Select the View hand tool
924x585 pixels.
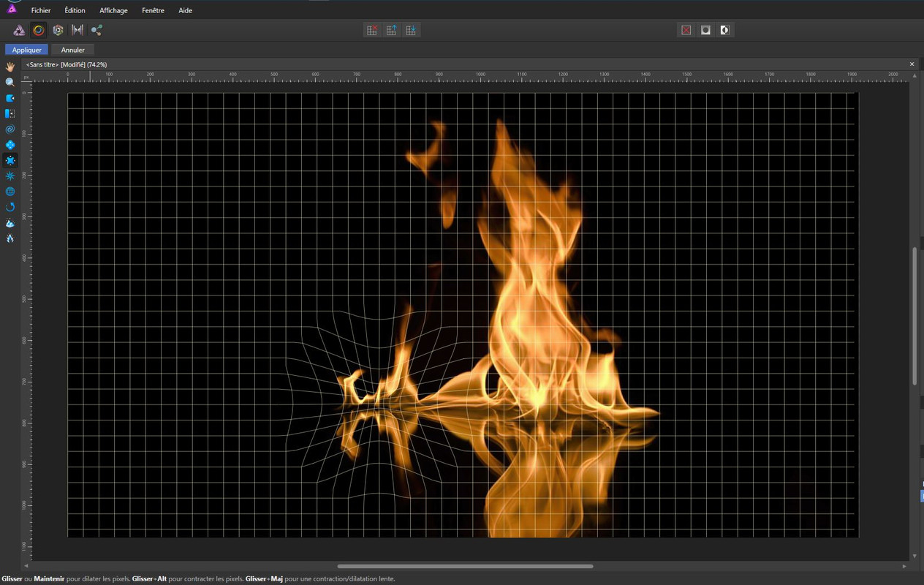point(10,67)
